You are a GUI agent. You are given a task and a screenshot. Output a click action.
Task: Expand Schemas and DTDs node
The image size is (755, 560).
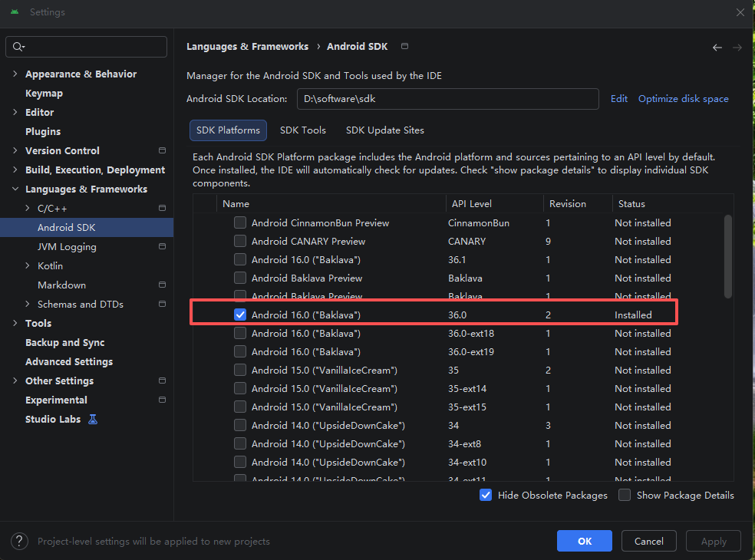click(x=28, y=304)
